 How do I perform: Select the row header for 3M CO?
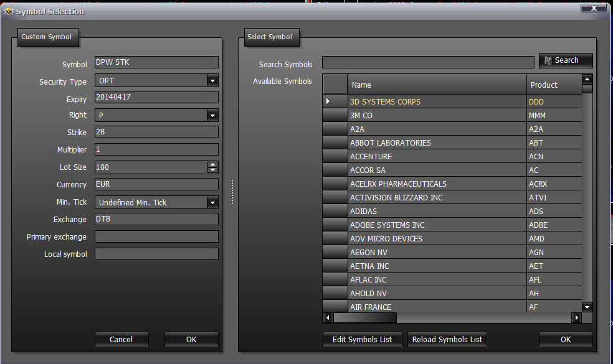coord(335,115)
